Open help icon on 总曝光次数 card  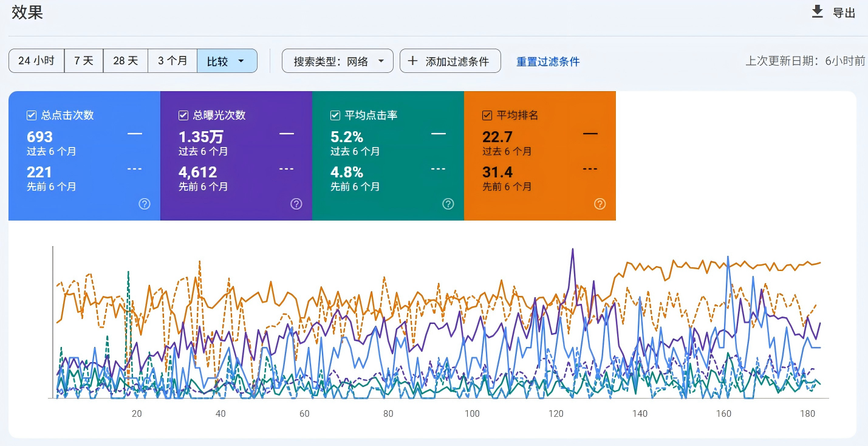click(x=296, y=204)
